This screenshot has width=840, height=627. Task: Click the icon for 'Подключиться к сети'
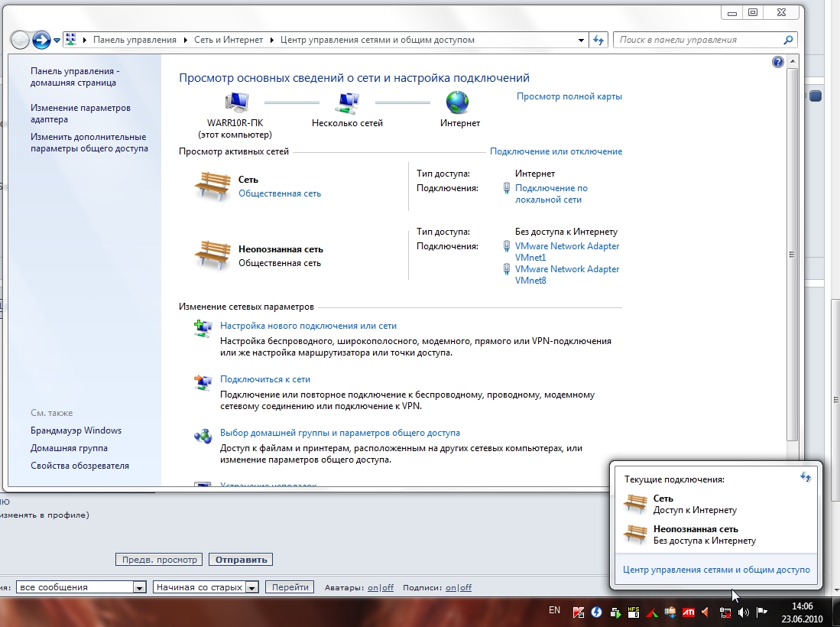click(x=203, y=382)
